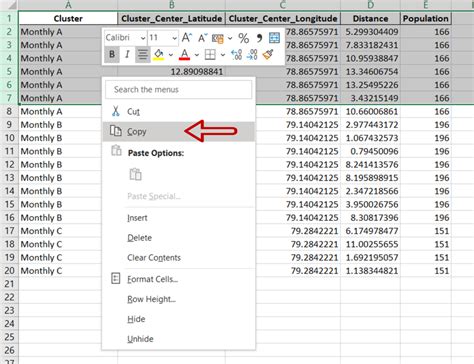Apply yellow Fill Color bucket
Viewport: 474px width, 364px height.
tap(159, 55)
